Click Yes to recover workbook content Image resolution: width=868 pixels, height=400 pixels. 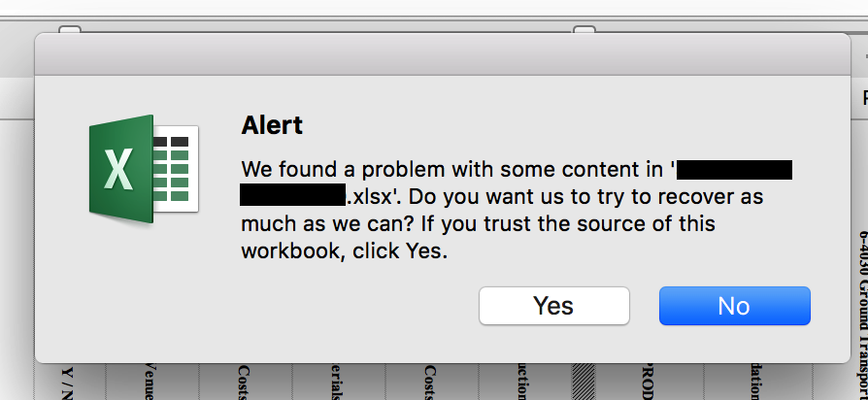pos(554,306)
